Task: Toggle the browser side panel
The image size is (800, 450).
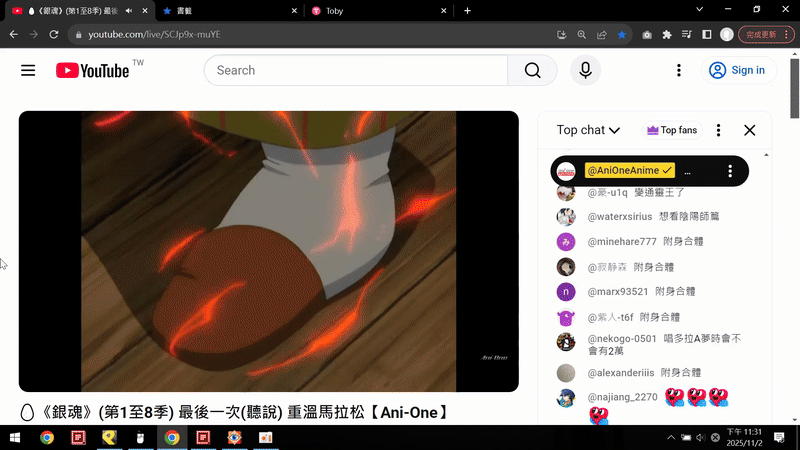Action: click(x=707, y=34)
